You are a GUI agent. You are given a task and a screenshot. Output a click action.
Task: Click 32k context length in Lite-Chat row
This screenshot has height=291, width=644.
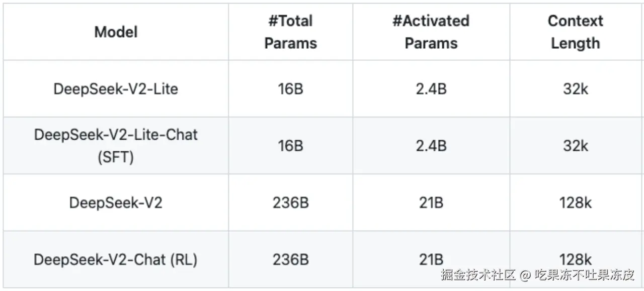[x=575, y=146]
